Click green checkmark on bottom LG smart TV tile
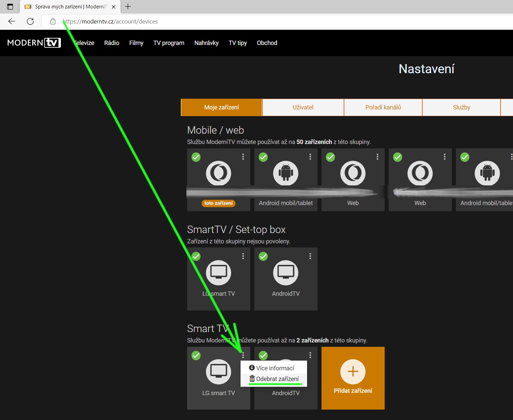Screen dimensions: 513x420 (x=196, y=356)
